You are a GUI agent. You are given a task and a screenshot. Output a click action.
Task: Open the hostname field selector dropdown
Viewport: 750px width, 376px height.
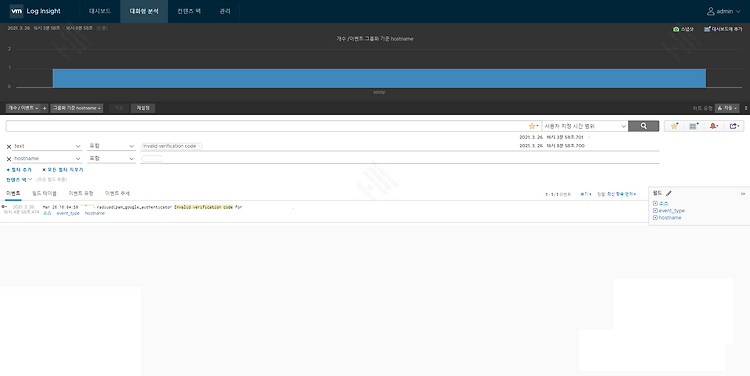click(47, 158)
